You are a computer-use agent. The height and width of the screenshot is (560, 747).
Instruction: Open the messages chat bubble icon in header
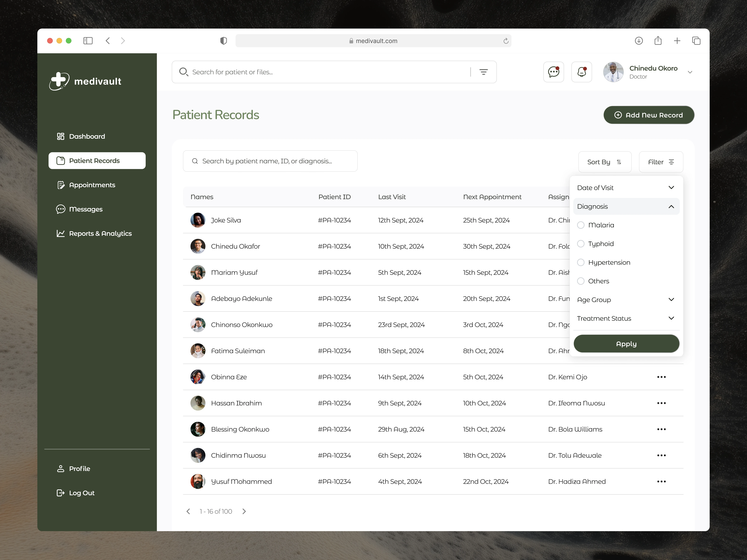[x=554, y=72]
